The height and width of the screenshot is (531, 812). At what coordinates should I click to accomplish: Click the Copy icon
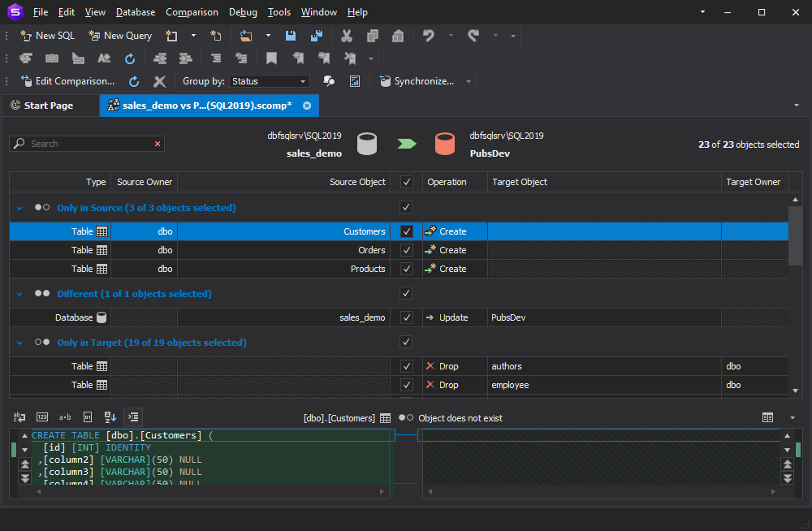[373, 36]
